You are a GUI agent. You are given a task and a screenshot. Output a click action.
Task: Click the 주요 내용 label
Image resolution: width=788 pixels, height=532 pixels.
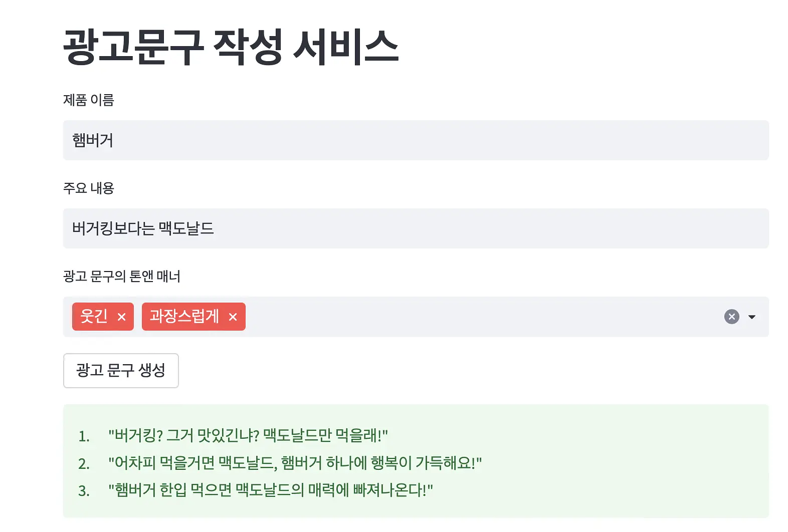(89, 188)
